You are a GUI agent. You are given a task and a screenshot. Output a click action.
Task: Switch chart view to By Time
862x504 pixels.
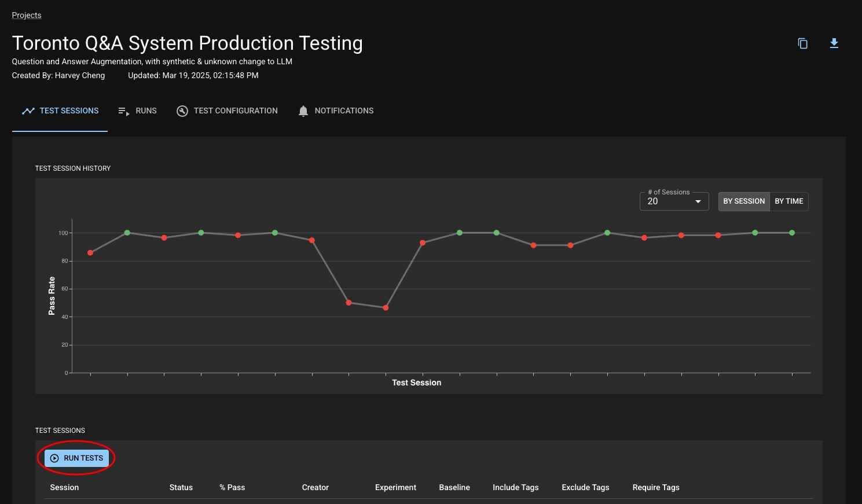coord(788,201)
